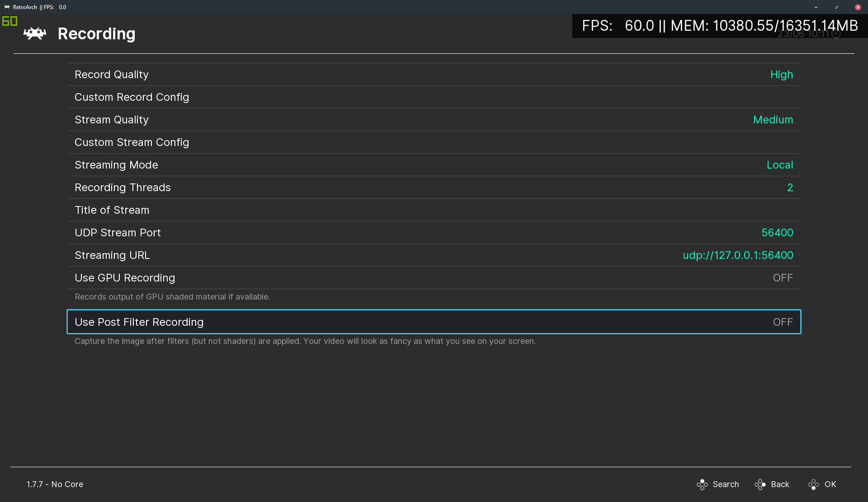Click the RetroArch logo next to Recording heading
Image resolution: width=868 pixels, height=502 pixels.
coord(34,33)
